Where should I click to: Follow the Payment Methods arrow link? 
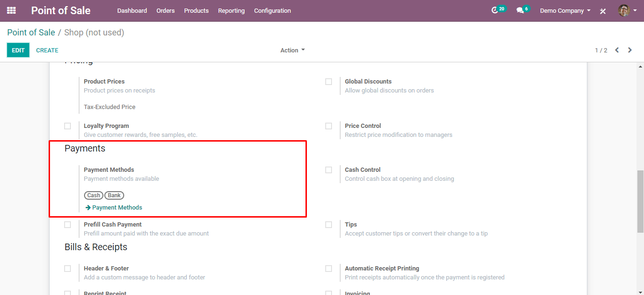114,208
